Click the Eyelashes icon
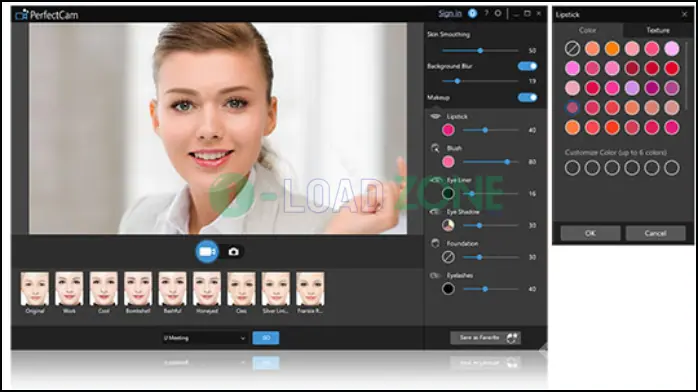698x392 pixels. [435, 275]
